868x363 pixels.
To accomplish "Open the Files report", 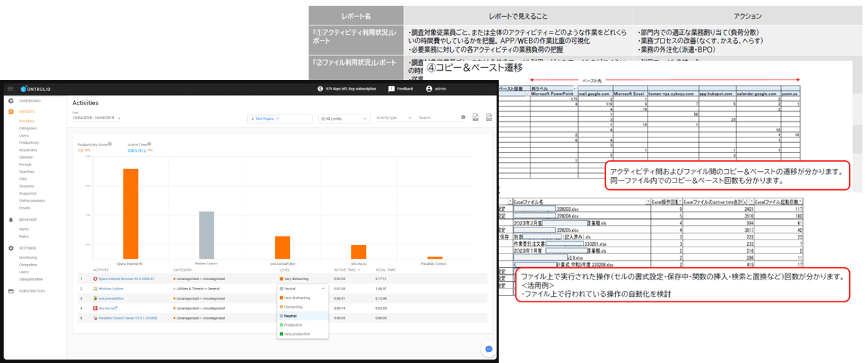I will pos(23,178).
